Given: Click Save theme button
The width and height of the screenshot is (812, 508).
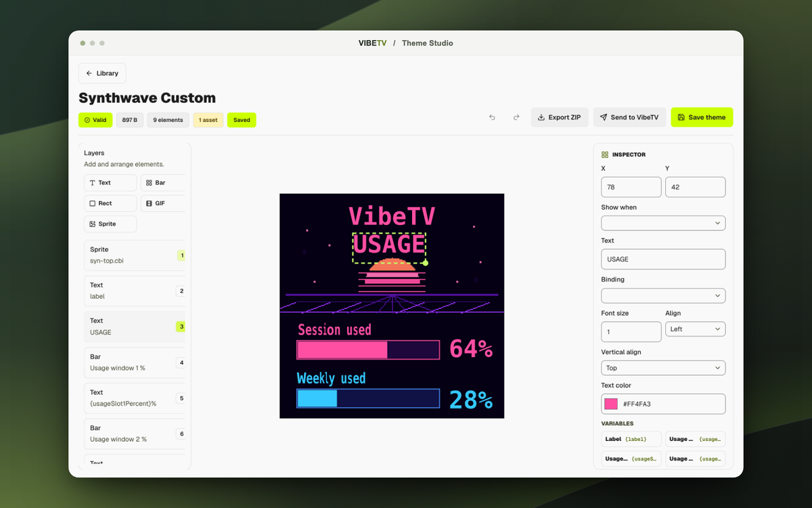Looking at the screenshot, I should [702, 117].
